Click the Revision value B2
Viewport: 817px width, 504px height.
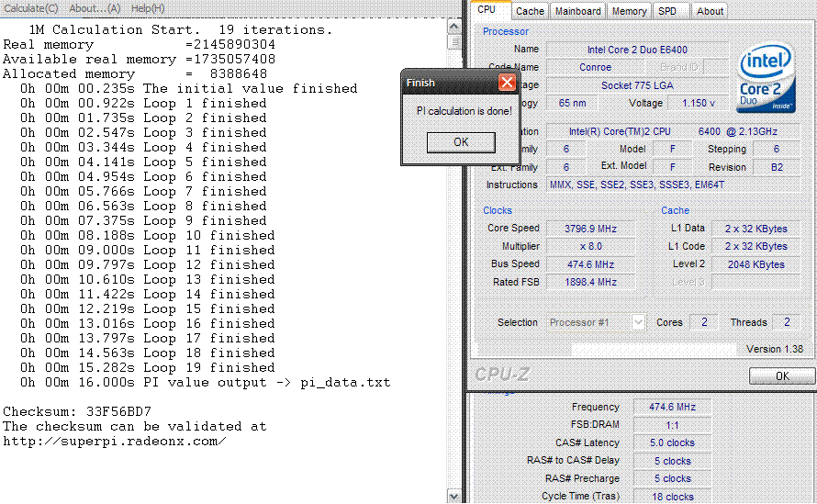tap(777, 167)
